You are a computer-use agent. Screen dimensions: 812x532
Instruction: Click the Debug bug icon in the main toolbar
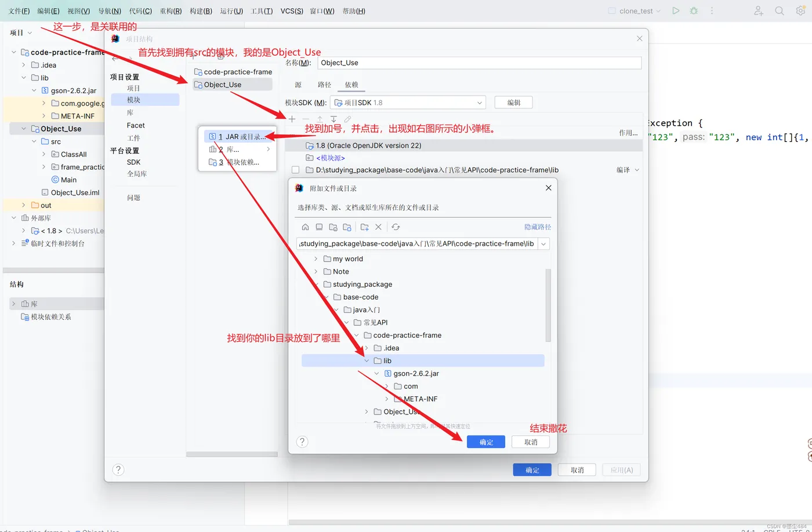[694, 10]
